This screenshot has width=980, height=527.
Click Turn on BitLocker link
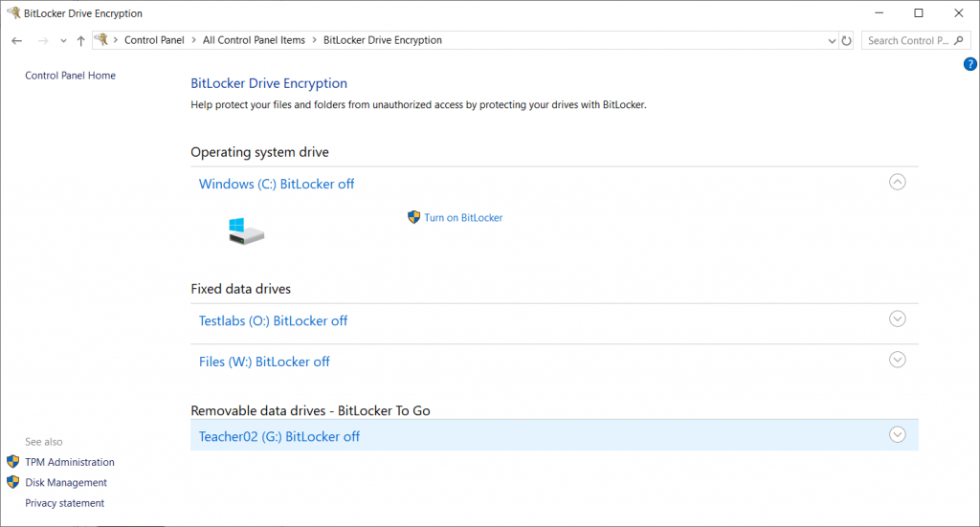[463, 217]
